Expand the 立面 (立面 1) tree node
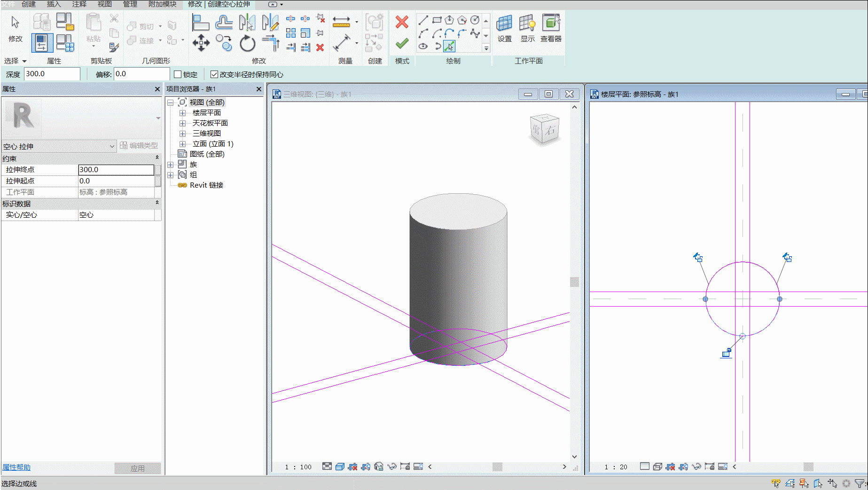The width and height of the screenshot is (868, 490). coord(182,144)
